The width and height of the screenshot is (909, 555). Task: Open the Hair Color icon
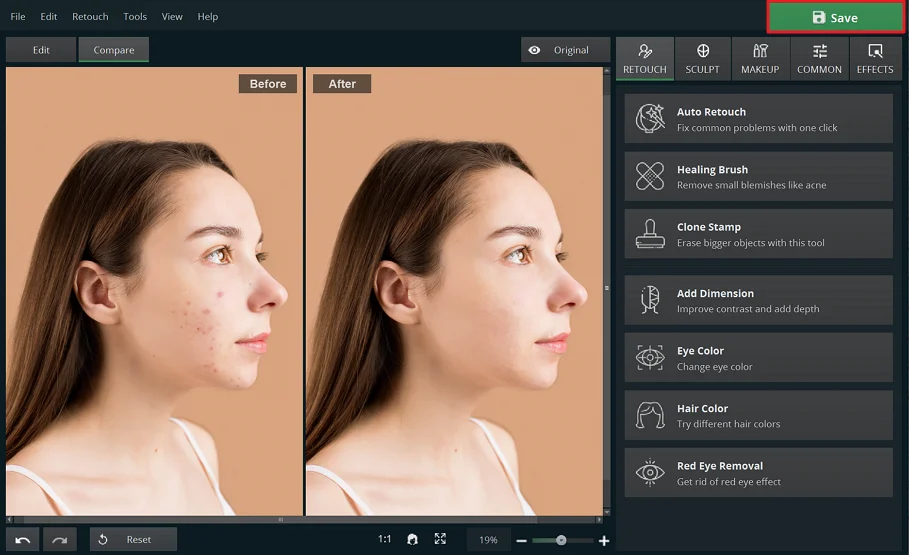coord(650,415)
